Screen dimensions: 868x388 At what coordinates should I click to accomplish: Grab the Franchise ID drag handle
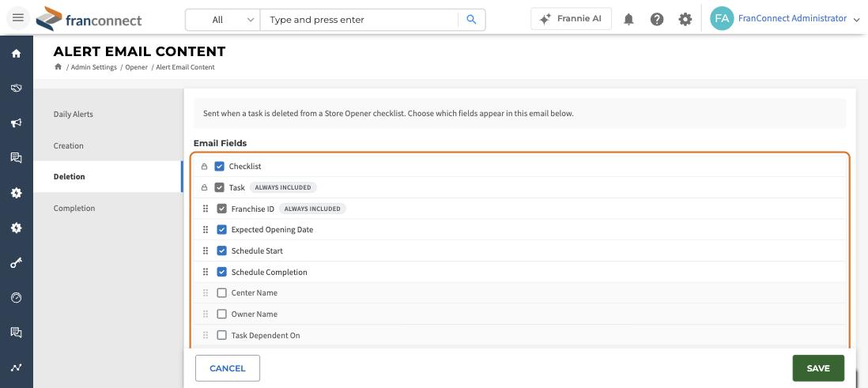[206, 209]
